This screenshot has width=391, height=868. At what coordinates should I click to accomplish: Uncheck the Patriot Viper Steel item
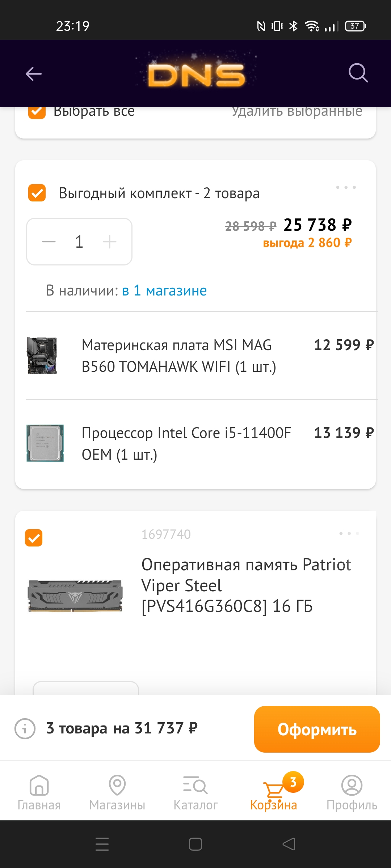click(34, 538)
